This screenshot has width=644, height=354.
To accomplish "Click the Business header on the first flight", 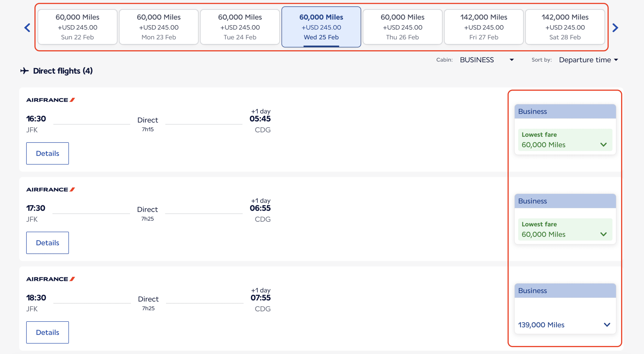I will coord(565,111).
